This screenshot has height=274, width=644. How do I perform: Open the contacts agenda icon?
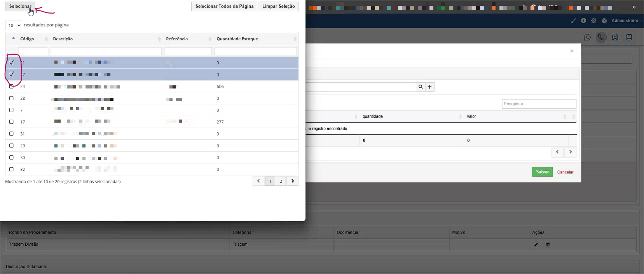point(615,38)
